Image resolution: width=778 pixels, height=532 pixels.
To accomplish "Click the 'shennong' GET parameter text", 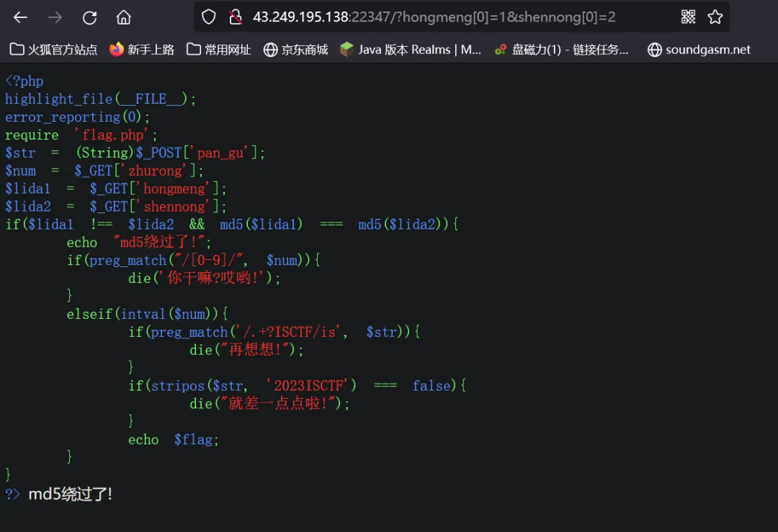I will (x=174, y=207).
